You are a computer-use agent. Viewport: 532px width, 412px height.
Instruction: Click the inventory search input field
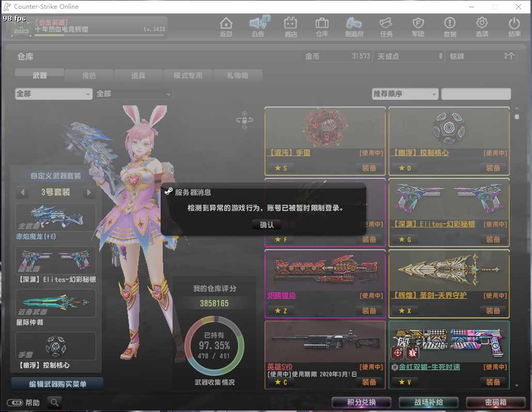(x=476, y=94)
